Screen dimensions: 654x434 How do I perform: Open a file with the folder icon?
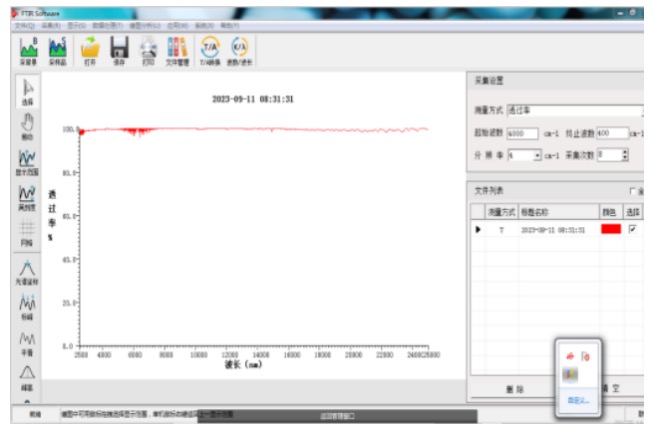pos(90,48)
